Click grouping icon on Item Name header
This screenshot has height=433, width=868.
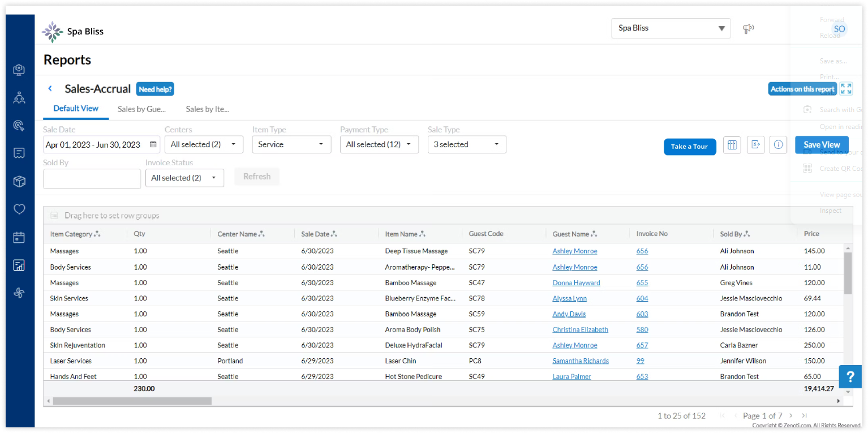click(422, 234)
